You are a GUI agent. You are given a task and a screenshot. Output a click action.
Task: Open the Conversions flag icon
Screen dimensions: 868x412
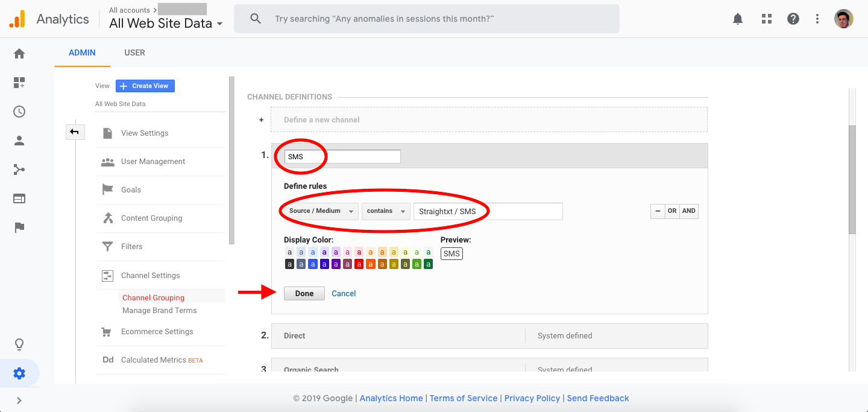pyautogui.click(x=19, y=227)
